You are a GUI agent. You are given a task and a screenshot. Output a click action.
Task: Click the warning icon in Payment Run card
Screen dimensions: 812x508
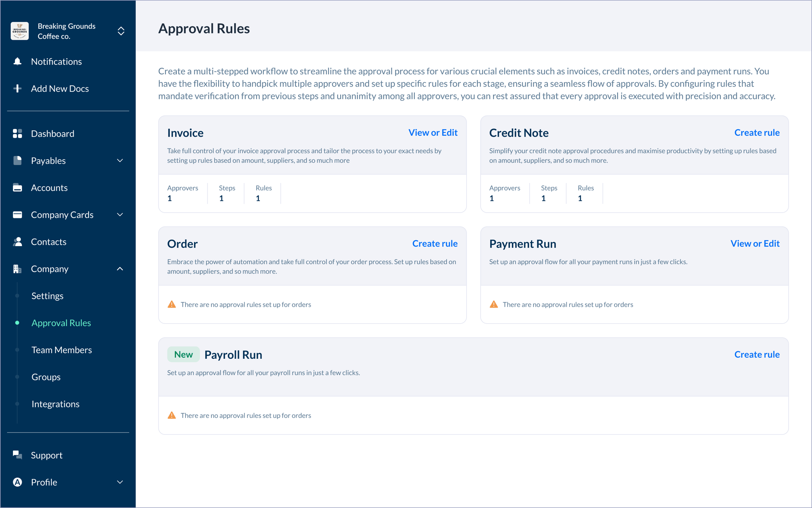tap(494, 304)
